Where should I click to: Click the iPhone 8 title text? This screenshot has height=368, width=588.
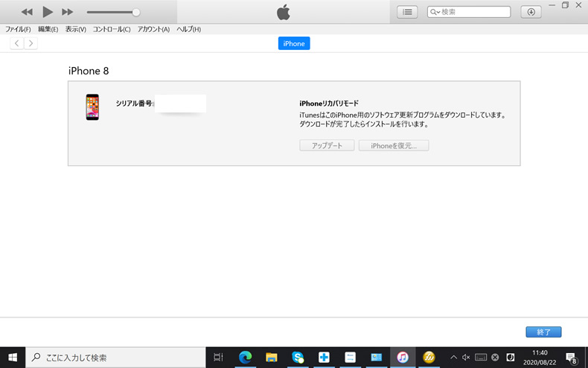click(x=89, y=71)
